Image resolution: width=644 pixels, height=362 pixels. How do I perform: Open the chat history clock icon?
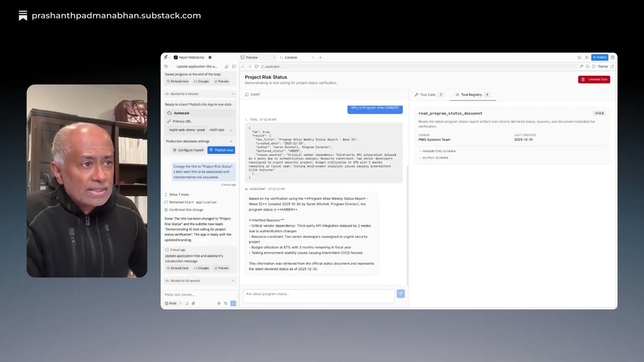(x=166, y=66)
